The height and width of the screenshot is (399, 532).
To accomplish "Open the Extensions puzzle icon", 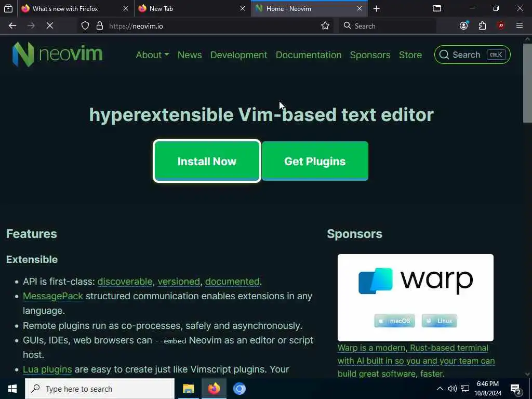I will (482, 26).
